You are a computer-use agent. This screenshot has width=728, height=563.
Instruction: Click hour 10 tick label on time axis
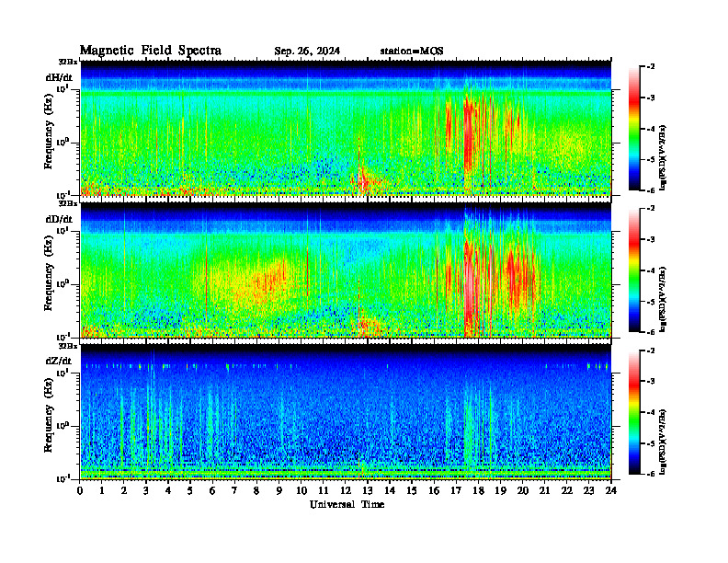(301, 490)
